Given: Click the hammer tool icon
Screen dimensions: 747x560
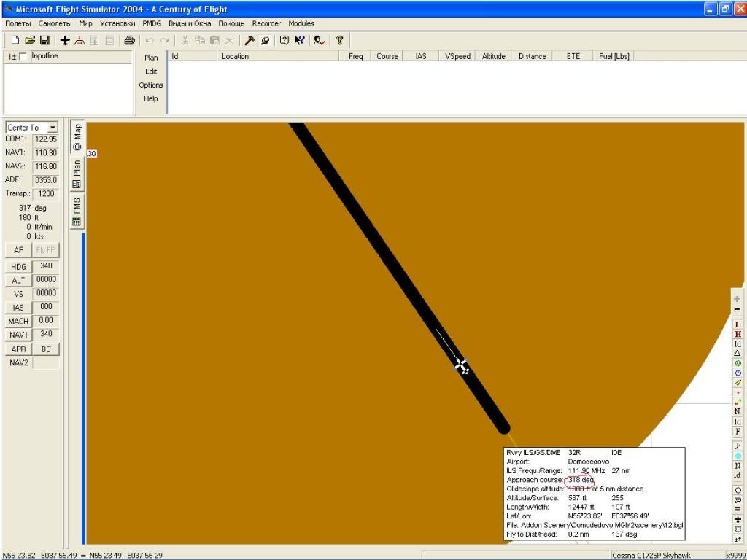Looking at the screenshot, I should (x=249, y=40).
